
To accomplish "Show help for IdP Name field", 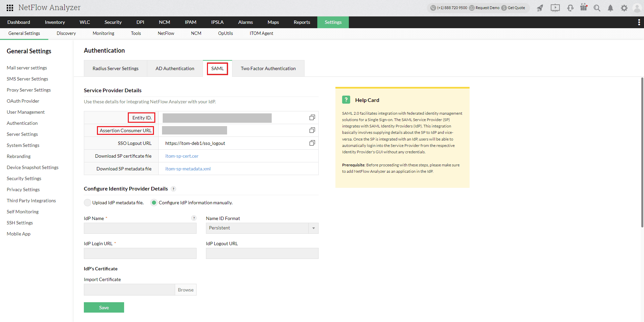I will (x=194, y=218).
